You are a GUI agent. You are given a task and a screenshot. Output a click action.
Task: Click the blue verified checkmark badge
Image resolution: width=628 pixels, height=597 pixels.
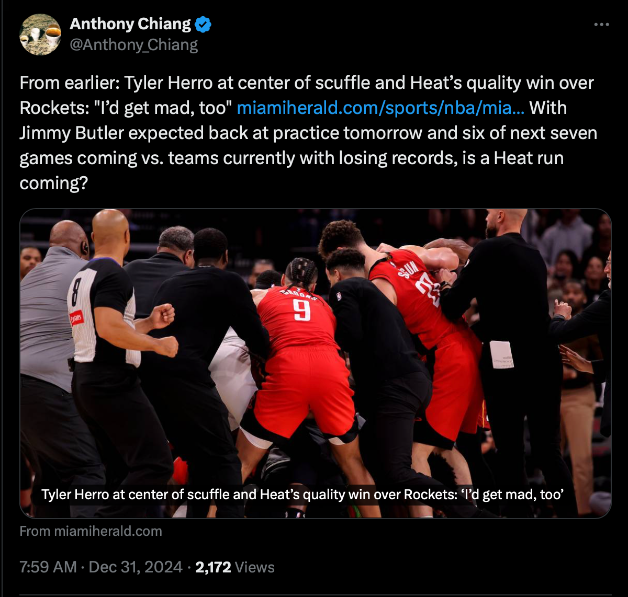(x=203, y=24)
